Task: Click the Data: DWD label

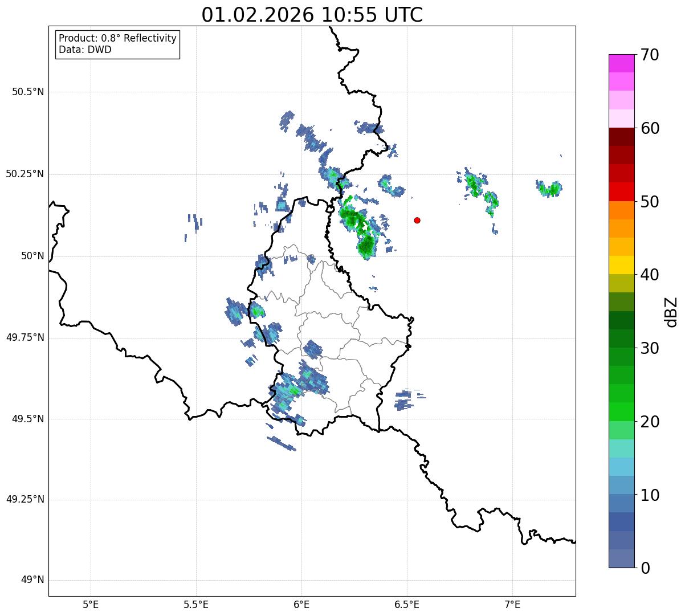Action: [x=85, y=50]
